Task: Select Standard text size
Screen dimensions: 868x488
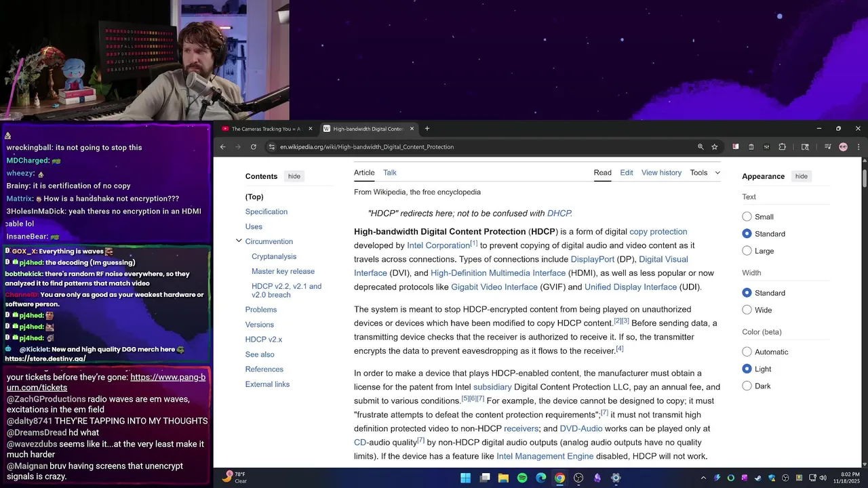Action: (x=747, y=234)
